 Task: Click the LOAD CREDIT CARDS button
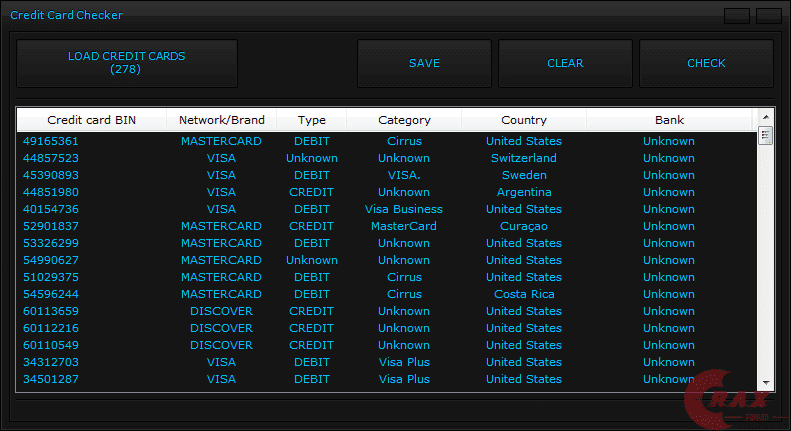tap(127, 63)
